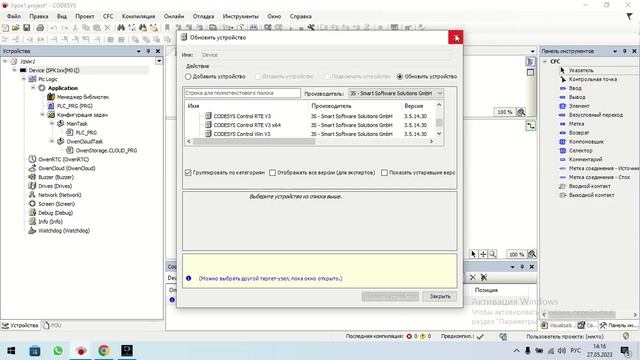Viewport: 640px width, 360px height.
Task: Pick the Селектор selector tool
Action: point(580,151)
